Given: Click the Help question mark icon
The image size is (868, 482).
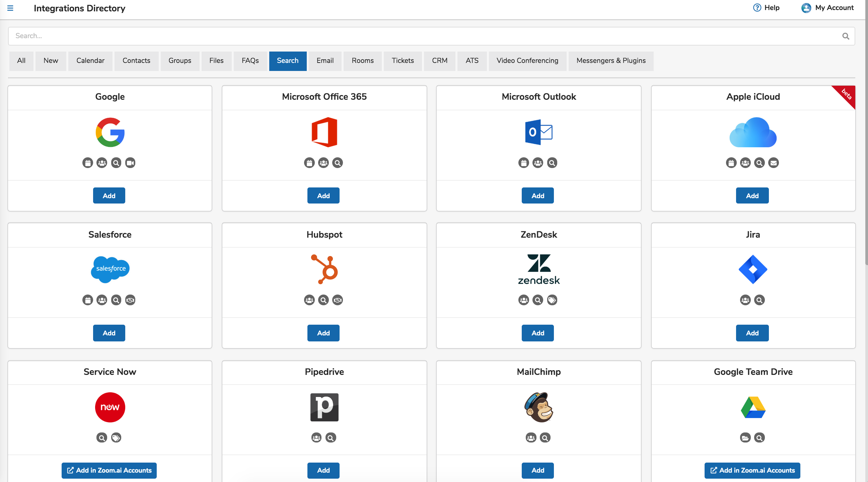Looking at the screenshot, I should pos(757,8).
